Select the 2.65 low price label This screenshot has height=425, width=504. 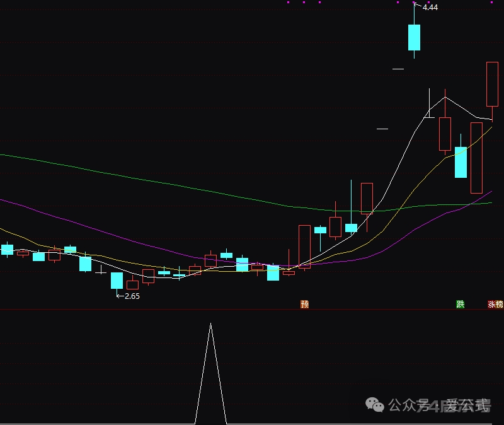click(132, 296)
